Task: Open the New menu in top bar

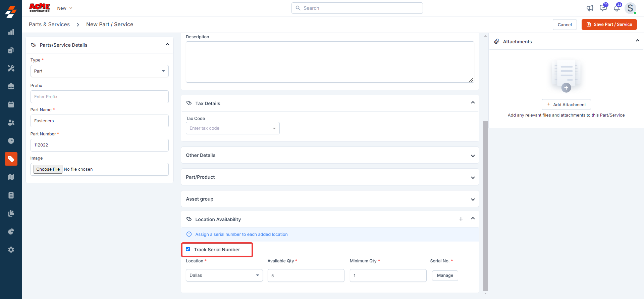Action: click(x=64, y=8)
